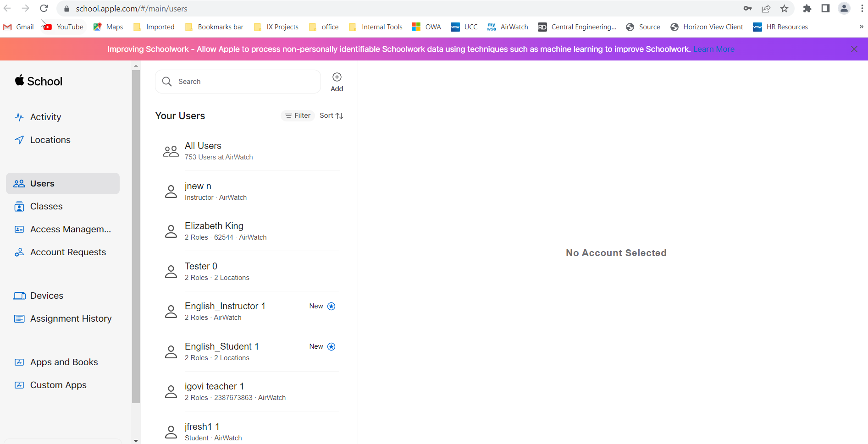Click the browser address bar URL
Image resolution: width=868 pixels, height=444 pixels.
[132, 9]
